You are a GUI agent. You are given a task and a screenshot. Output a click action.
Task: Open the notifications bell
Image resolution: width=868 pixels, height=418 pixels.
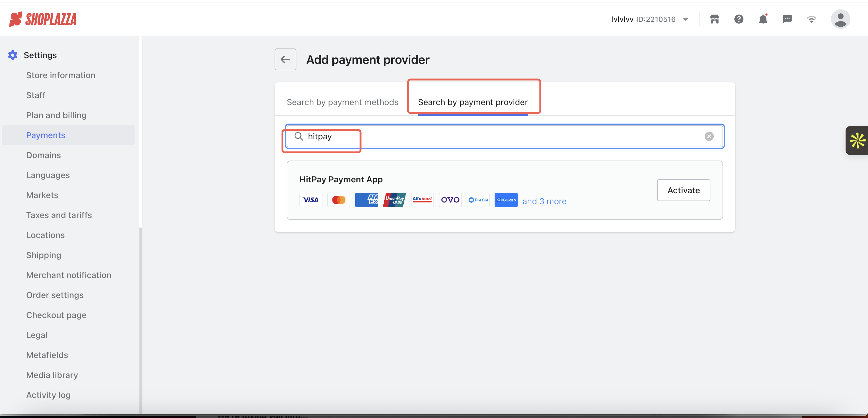[763, 19]
